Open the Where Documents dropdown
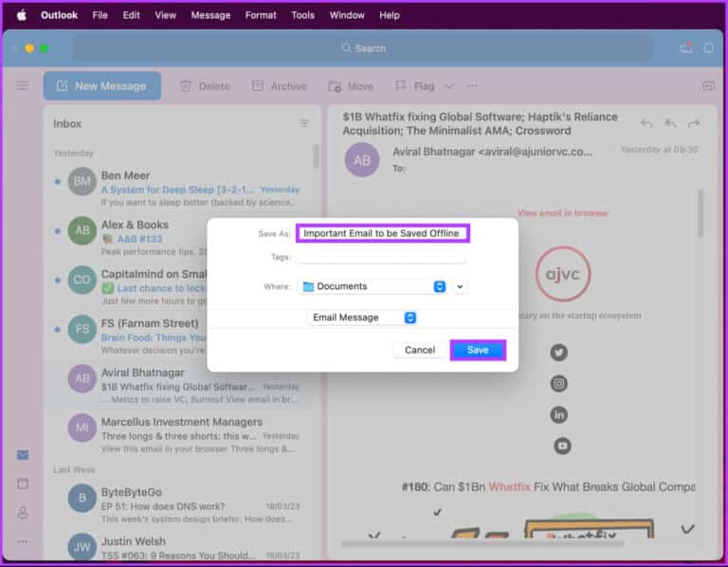728x567 pixels. [x=373, y=286]
